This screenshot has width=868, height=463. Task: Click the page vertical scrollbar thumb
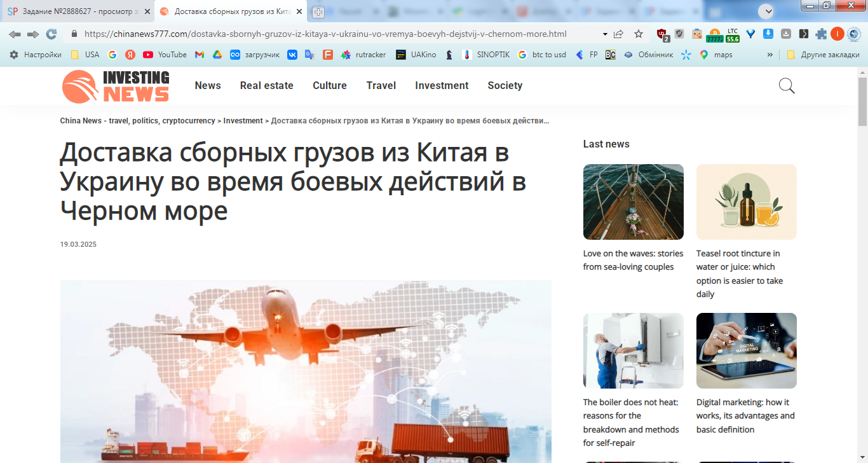[x=862, y=102]
